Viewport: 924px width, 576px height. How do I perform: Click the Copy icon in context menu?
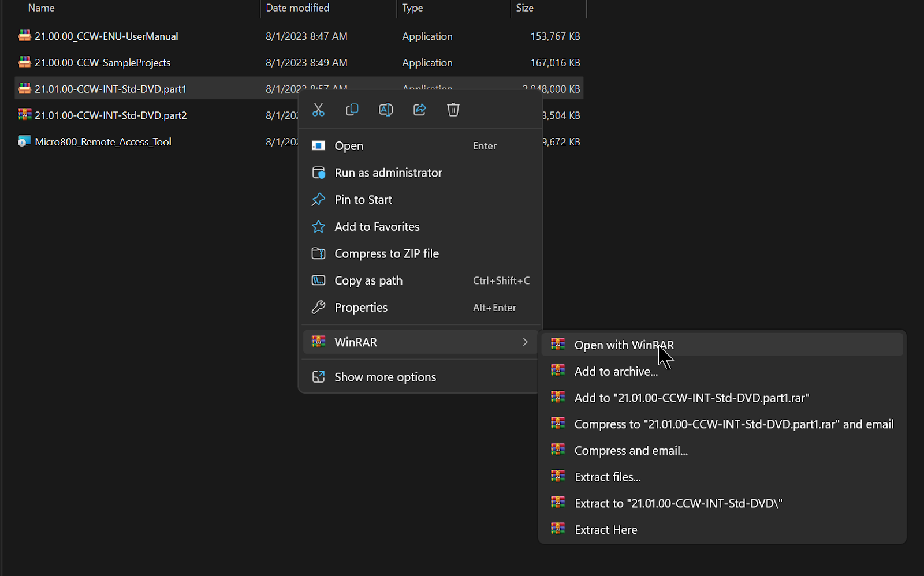[352, 110]
